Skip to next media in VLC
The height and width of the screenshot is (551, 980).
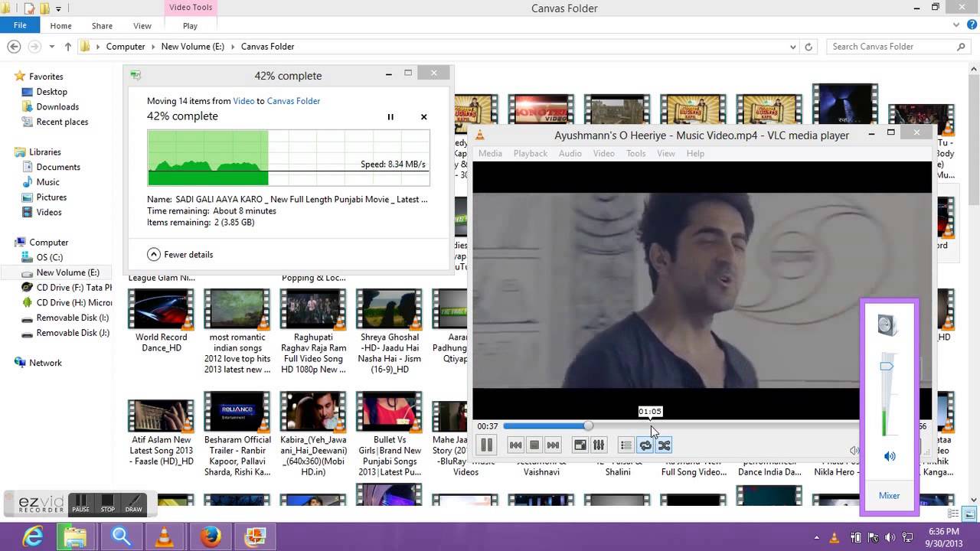click(x=553, y=445)
